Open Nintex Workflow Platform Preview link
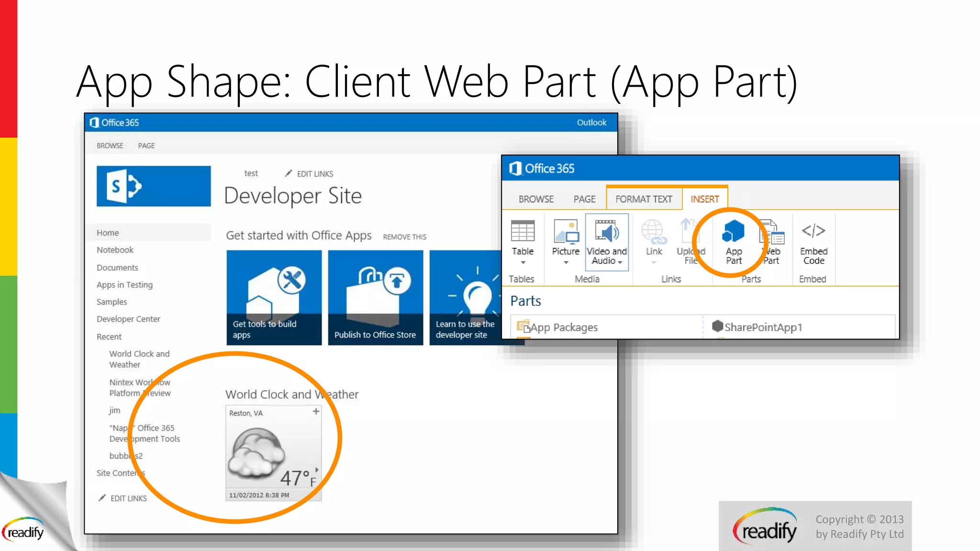Viewport: 980px width, 551px height. coord(140,388)
